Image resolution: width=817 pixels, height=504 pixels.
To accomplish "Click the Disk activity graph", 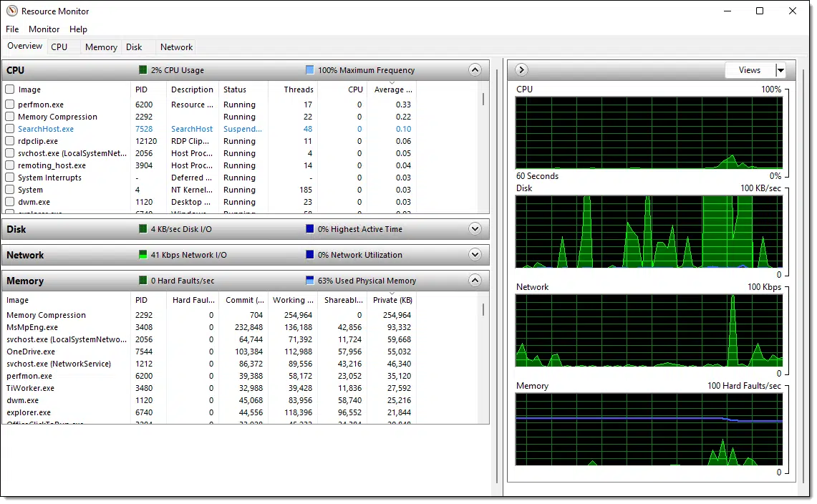I will point(649,231).
